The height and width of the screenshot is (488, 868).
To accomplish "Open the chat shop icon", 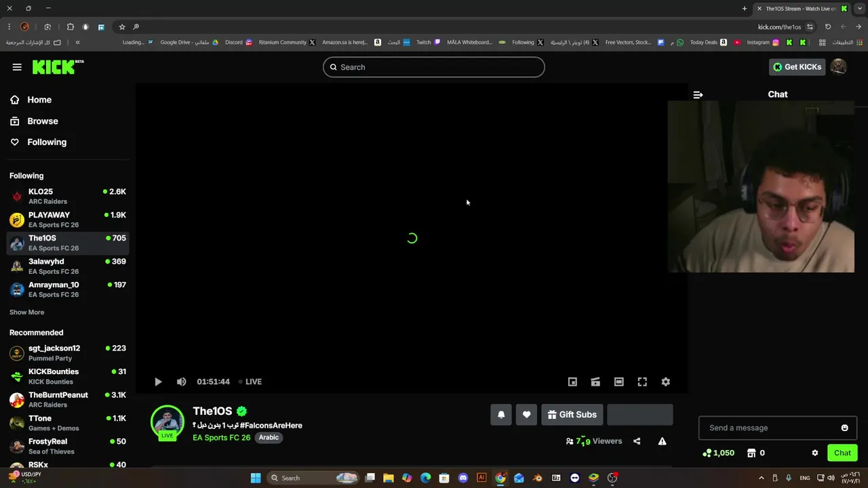I will (x=751, y=453).
